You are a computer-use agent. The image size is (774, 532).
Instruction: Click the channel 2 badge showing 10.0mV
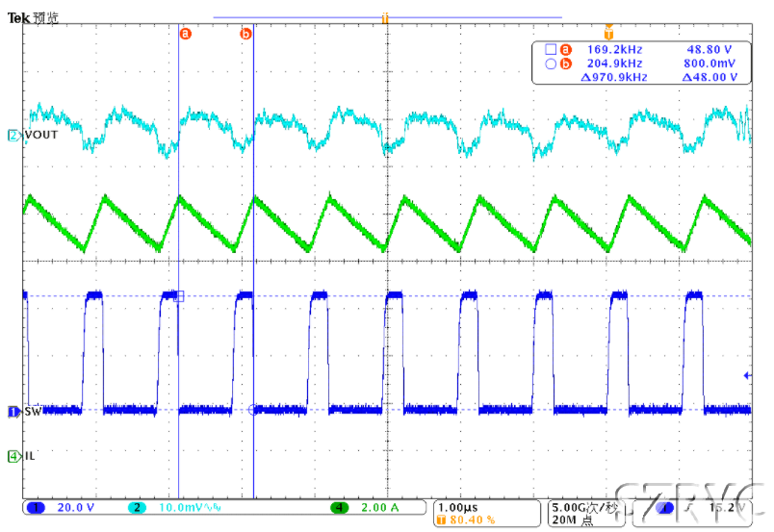click(138, 507)
